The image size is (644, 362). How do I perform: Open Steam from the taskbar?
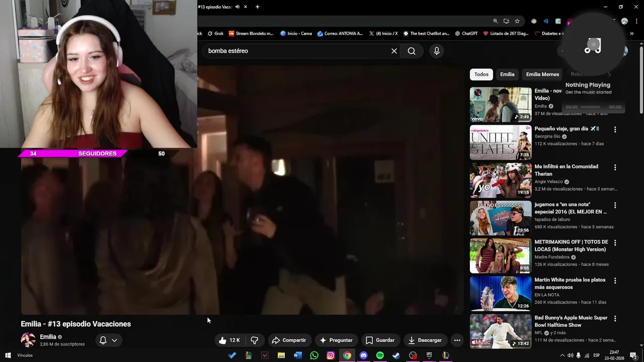coord(396,355)
